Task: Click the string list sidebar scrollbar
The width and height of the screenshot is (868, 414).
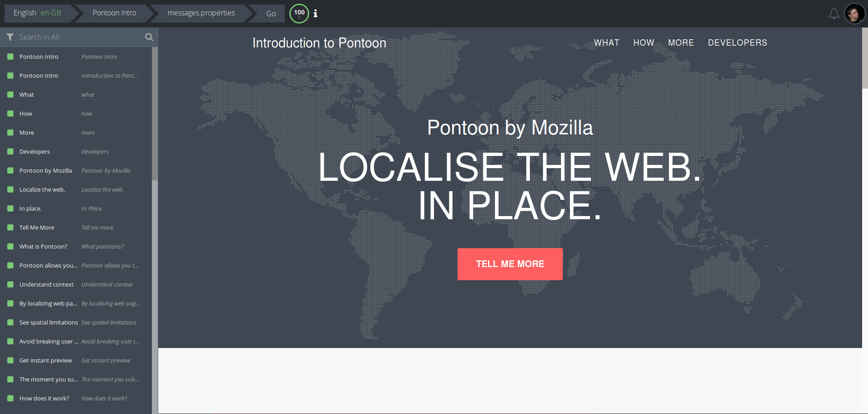Action: 155,113
